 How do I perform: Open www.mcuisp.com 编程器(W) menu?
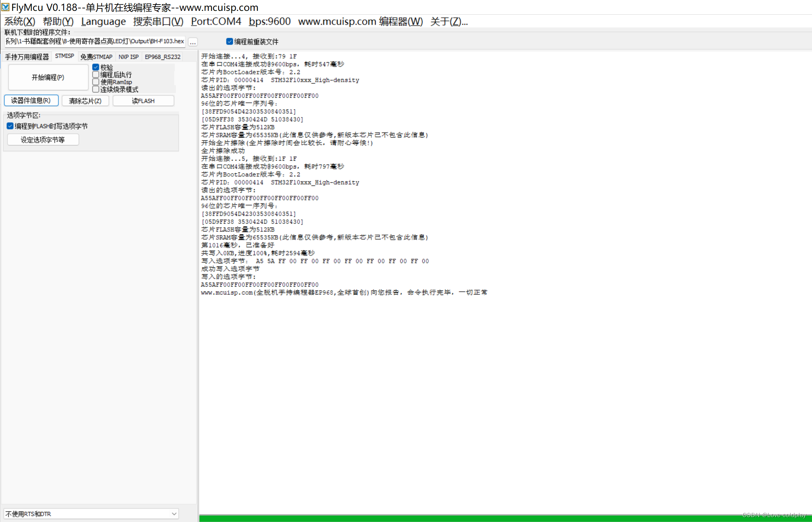point(360,22)
